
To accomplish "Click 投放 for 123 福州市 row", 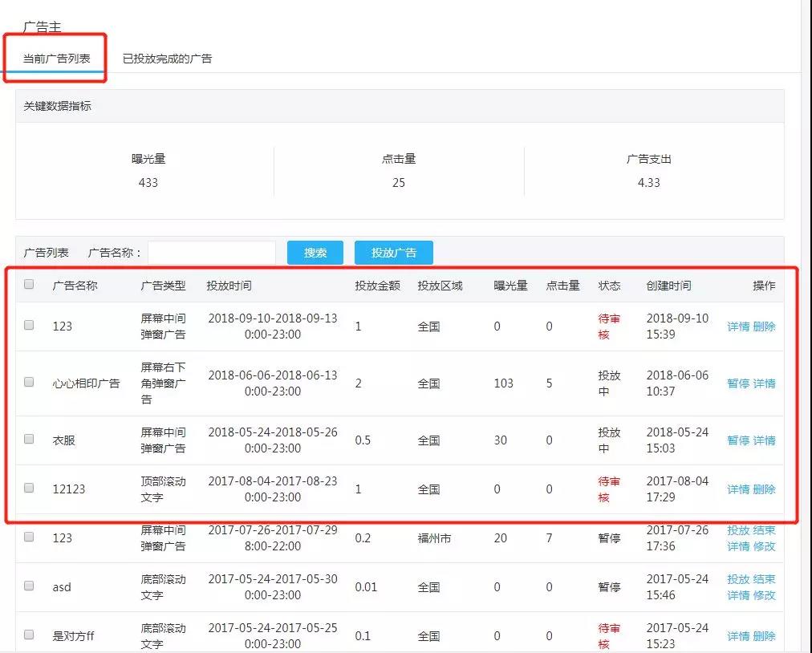I will (738, 530).
